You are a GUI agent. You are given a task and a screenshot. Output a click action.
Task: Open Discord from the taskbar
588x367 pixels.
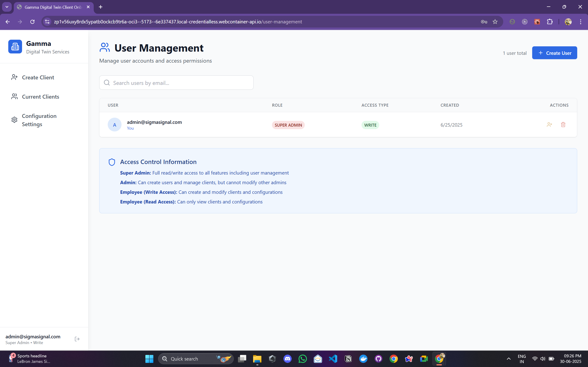[x=287, y=359]
